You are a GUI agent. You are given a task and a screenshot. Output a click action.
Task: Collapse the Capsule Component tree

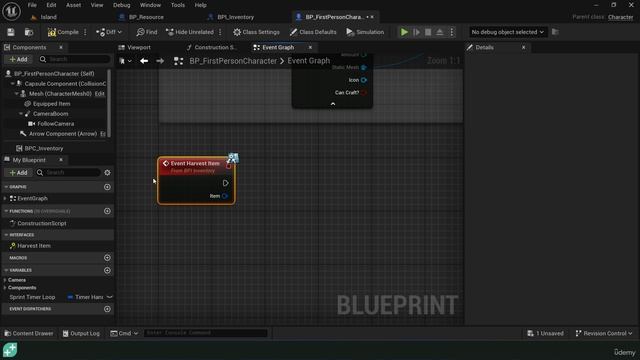13,83
